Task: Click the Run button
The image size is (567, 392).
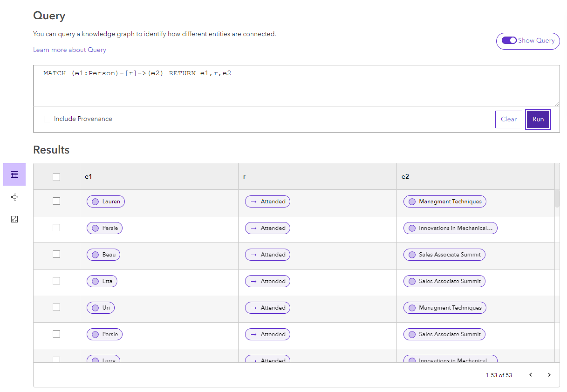Action: 538,119
